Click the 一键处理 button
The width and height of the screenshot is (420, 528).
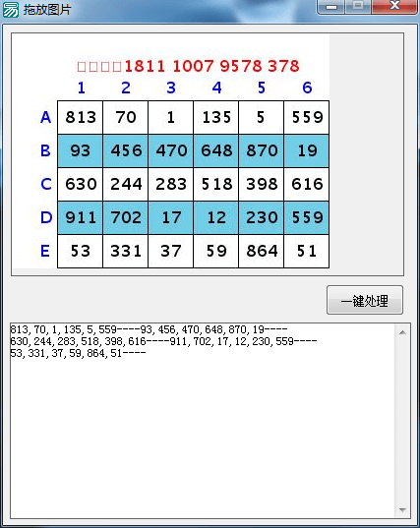[x=365, y=300]
